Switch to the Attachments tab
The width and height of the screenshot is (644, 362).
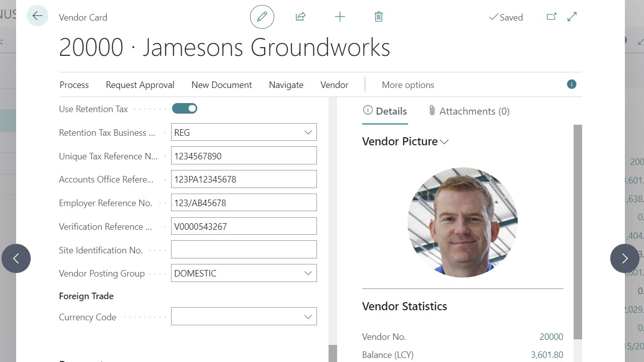tap(468, 111)
